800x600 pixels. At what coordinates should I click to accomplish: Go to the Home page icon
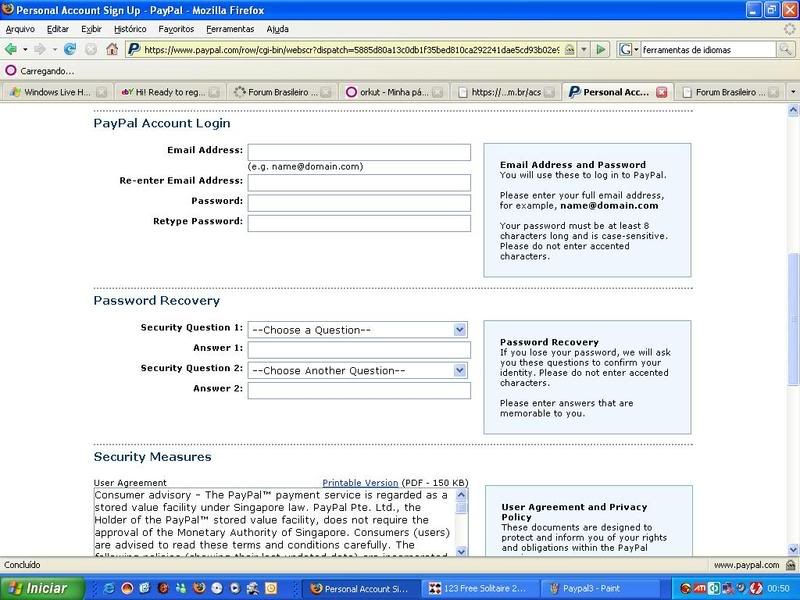click(x=112, y=49)
